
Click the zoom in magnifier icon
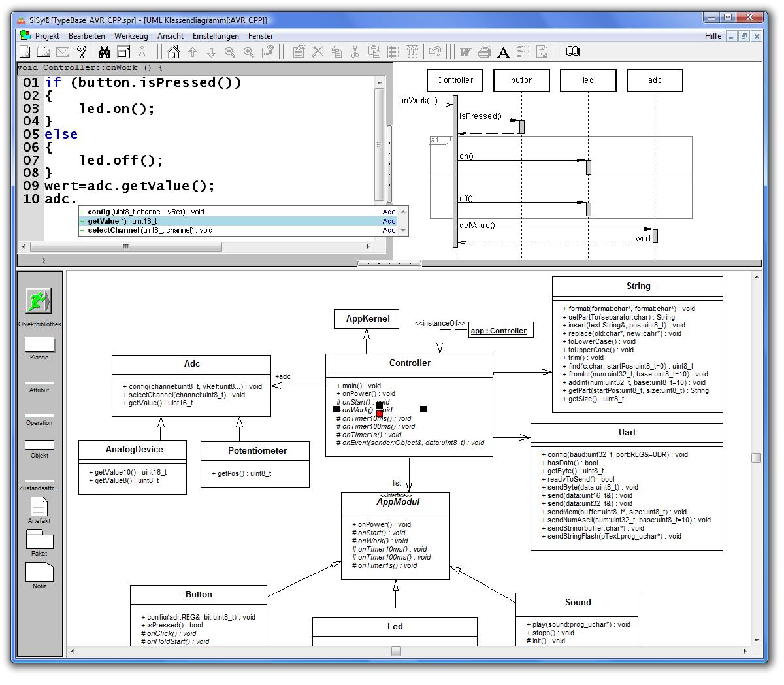249,52
